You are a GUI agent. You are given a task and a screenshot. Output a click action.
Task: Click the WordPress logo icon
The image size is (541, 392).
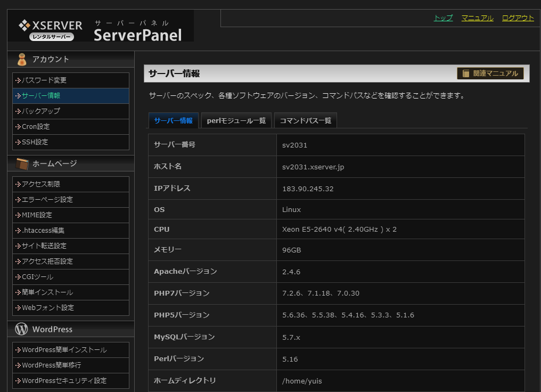click(x=22, y=329)
